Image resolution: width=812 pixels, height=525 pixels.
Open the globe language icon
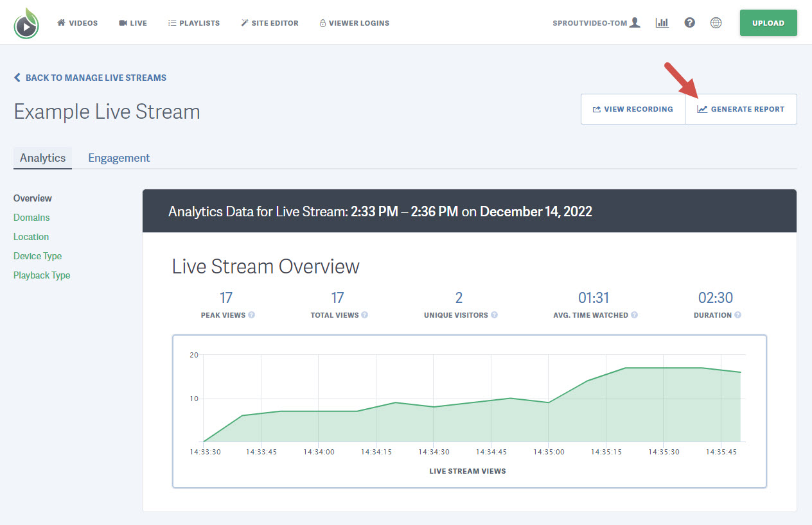(716, 22)
